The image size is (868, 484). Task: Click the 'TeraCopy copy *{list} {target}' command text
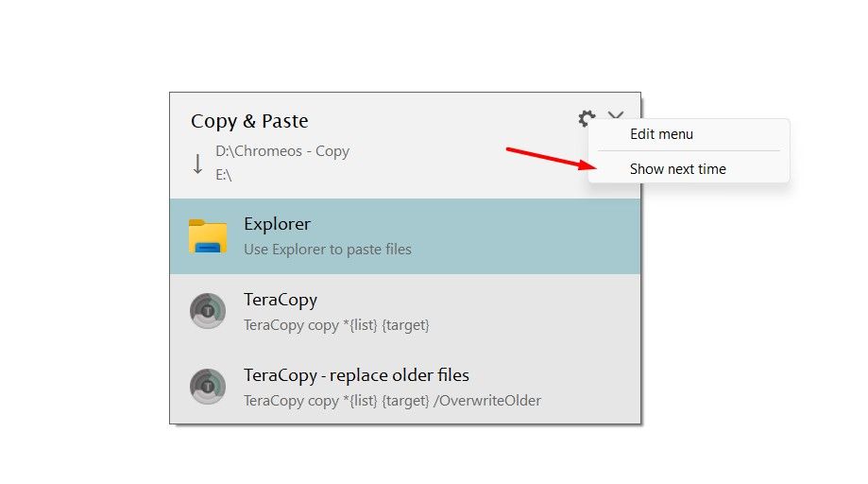coord(336,324)
